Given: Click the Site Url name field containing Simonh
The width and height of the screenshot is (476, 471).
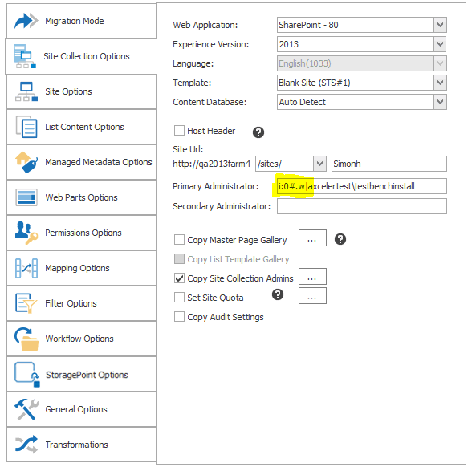Looking at the screenshot, I should pos(389,164).
